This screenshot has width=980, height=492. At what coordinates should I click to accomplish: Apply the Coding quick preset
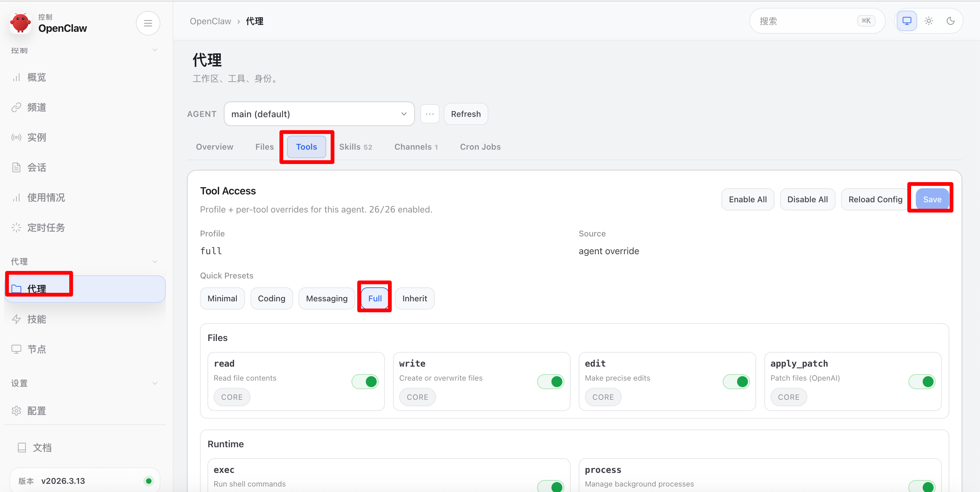point(271,299)
